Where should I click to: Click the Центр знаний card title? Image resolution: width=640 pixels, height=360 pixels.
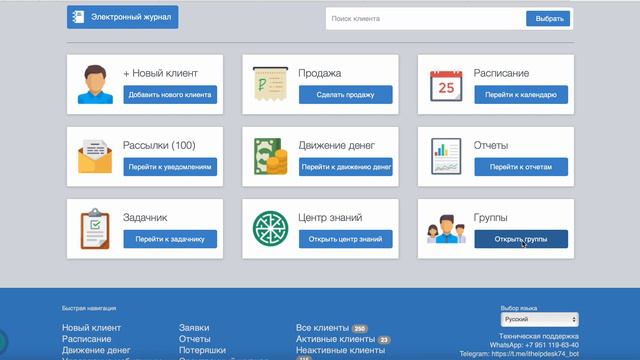tap(330, 218)
